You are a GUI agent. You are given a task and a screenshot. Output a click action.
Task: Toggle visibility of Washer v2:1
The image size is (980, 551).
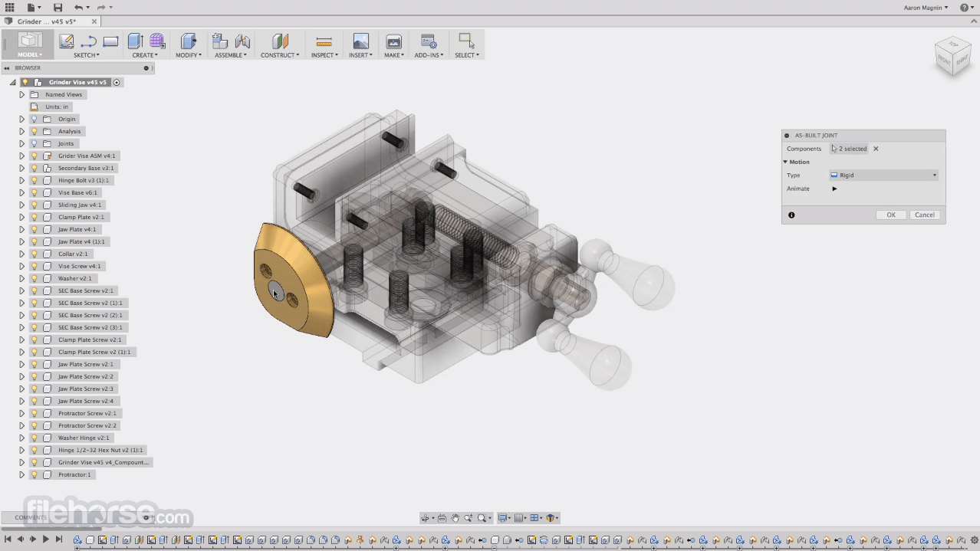tap(34, 278)
